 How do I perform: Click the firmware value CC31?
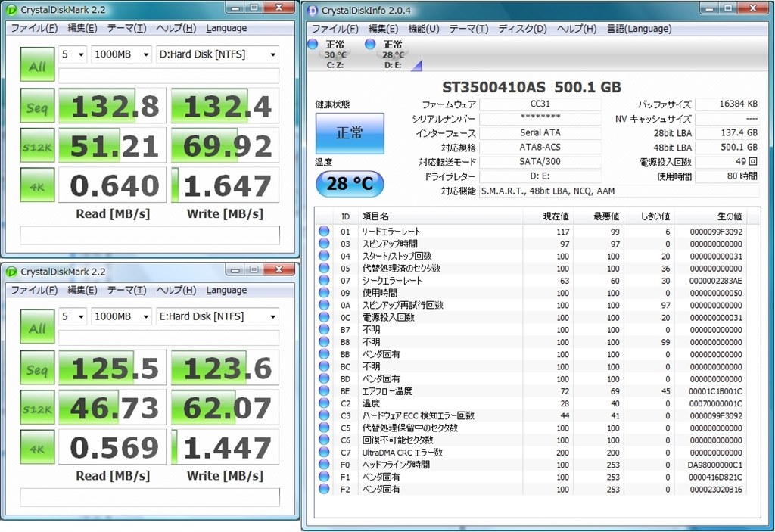click(x=540, y=104)
